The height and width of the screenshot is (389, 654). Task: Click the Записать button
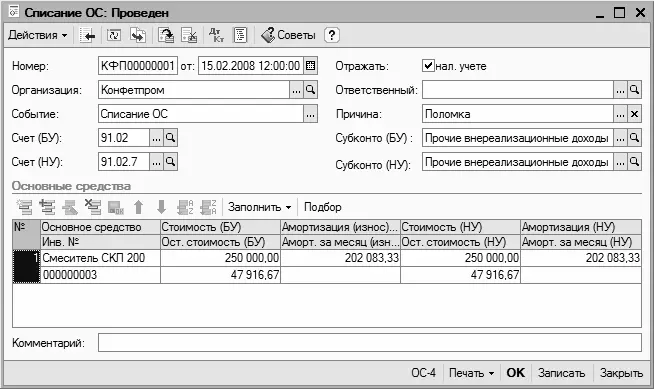pyautogui.click(x=561, y=373)
